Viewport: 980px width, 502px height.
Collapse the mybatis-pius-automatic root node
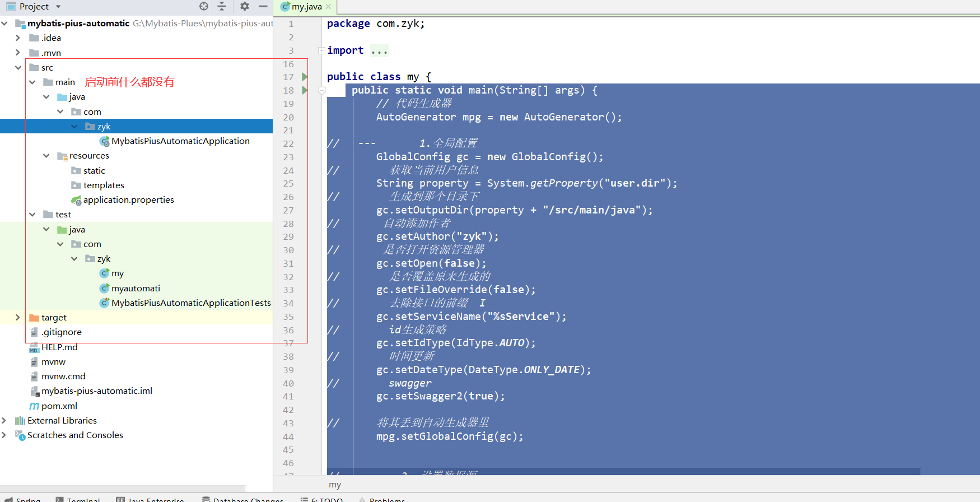click(x=4, y=23)
